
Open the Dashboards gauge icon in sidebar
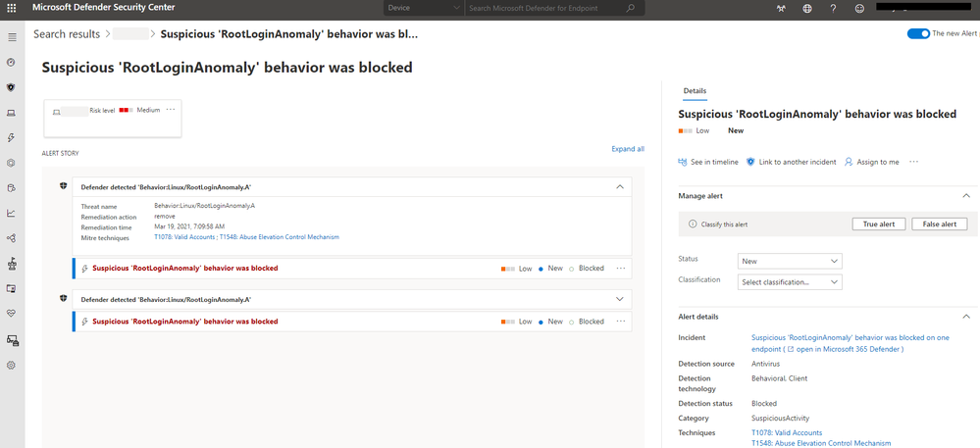11,63
